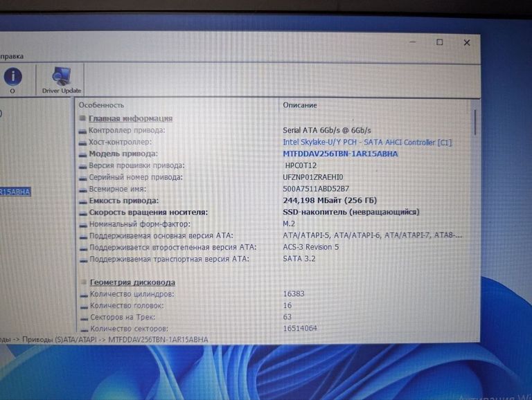Click drive icon next to Количество секторов

84,329
